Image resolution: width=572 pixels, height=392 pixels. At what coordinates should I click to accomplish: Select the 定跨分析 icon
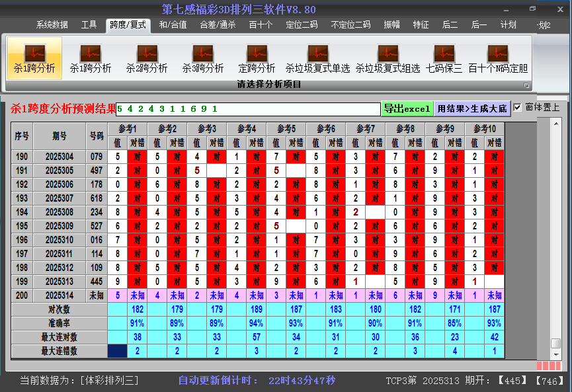257,56
